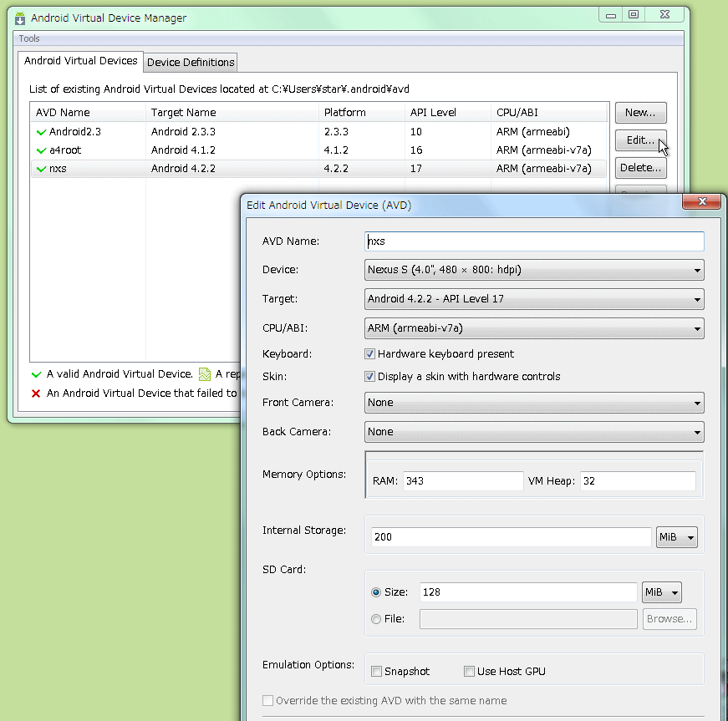Open the Device dropdown showing Nexus S
The height and width of the screenshot is (721, 728).
(x=534, y=270)
